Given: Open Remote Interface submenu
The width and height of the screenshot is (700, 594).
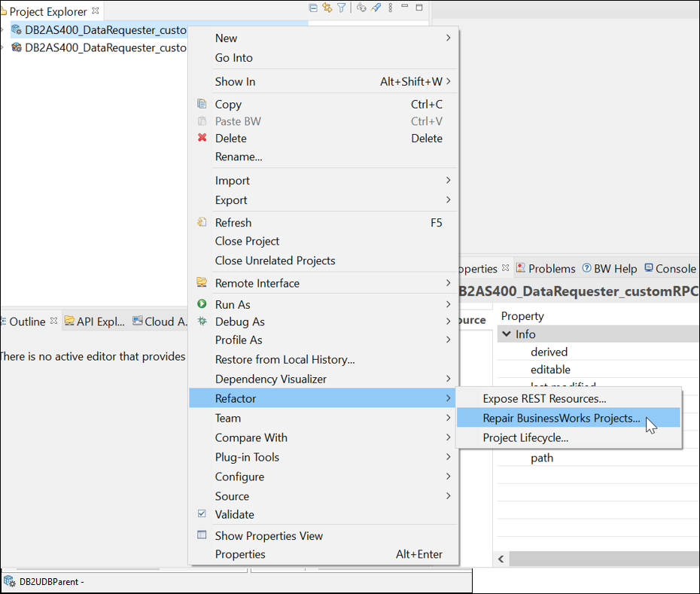Looking at the screenshot, I should [x=324, y=283].
